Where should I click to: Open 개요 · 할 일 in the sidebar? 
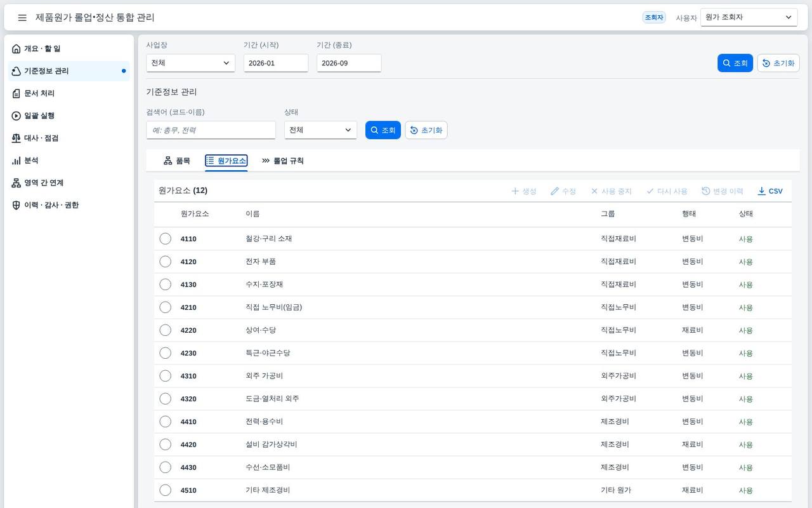70,49
